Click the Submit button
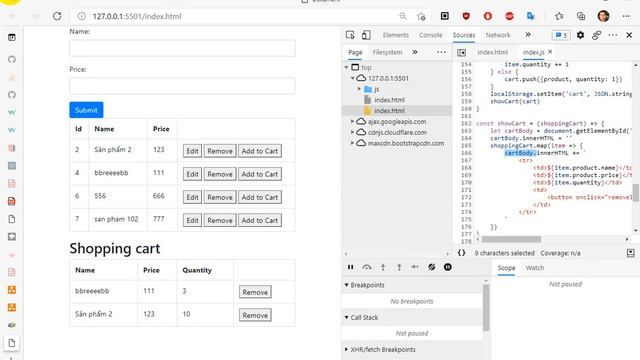Image resolution: width=640 pixels, height=360 pixels. coord(86,110)
